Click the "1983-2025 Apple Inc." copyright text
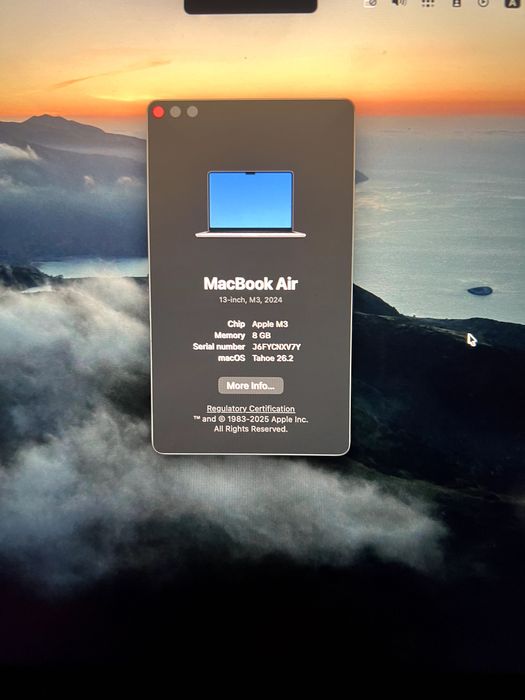Image resolution: width=525 pixels, height=700 pixels. 267,419
